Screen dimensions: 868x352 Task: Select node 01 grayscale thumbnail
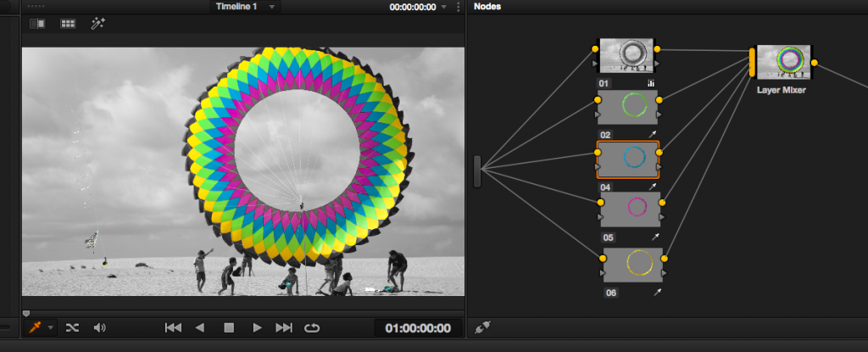(x=627, y=56)
